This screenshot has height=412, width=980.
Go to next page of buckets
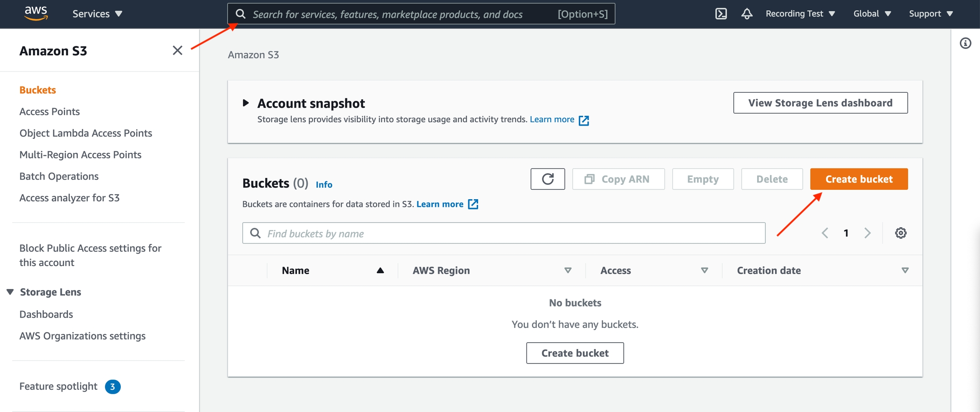point(867,233)
